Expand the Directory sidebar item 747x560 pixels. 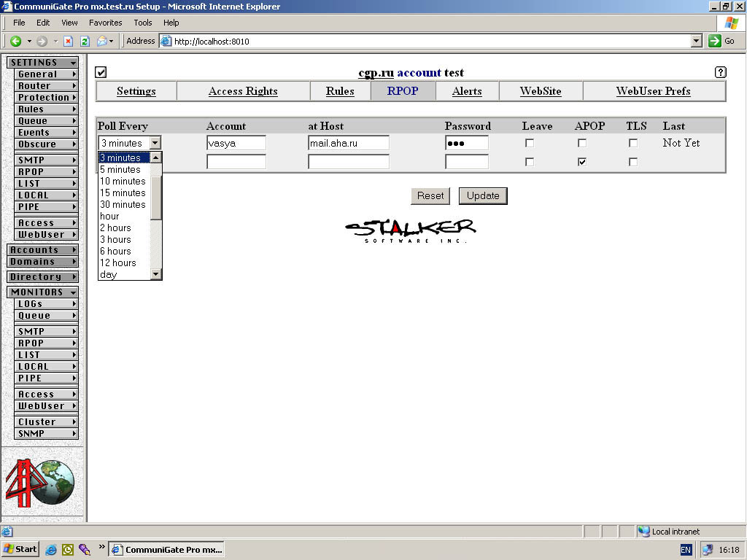pyautogui.click(x=43, y=276)
